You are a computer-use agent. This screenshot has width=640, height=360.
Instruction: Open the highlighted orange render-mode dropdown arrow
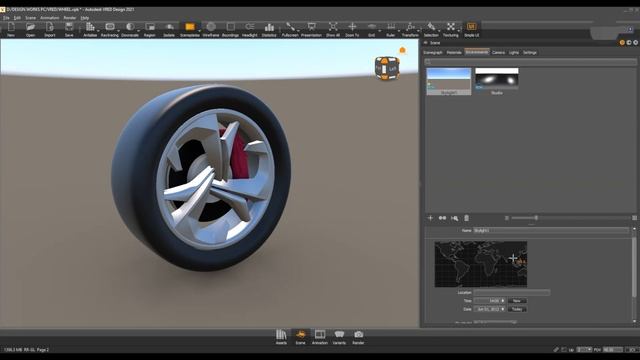coord(199,31)
